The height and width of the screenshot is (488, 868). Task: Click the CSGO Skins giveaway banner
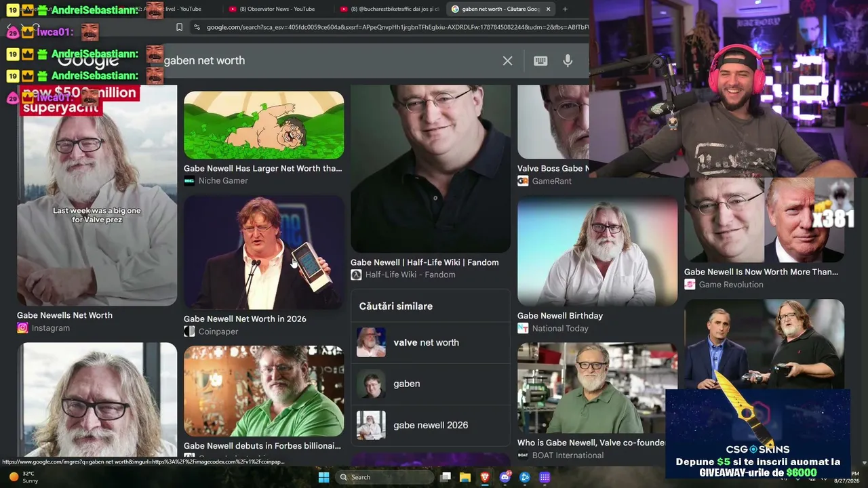pyautogui.click(x=757, y=434)
